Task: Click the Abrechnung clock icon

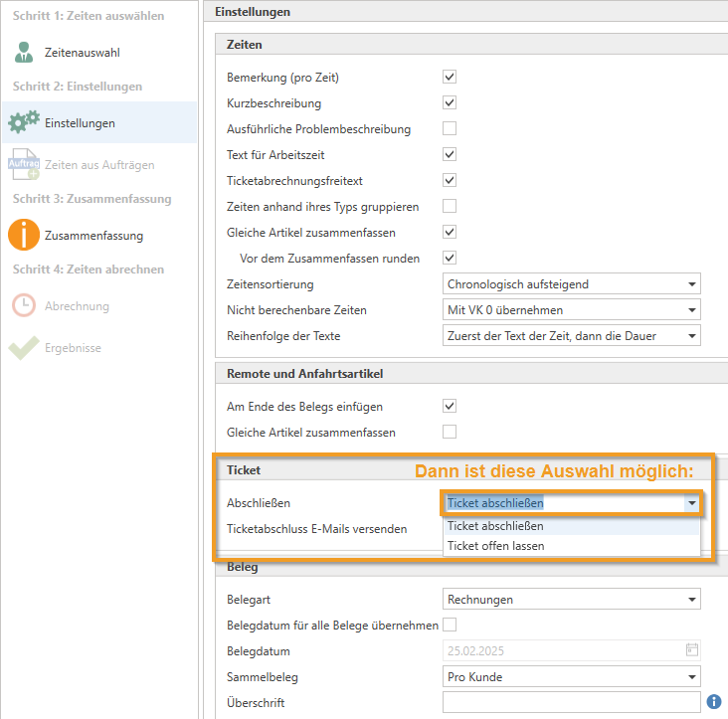Action: point(24,306)
